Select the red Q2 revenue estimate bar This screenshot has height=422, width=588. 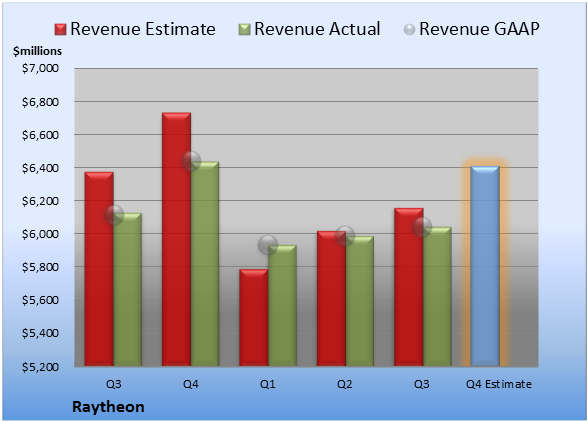[331, 299]
